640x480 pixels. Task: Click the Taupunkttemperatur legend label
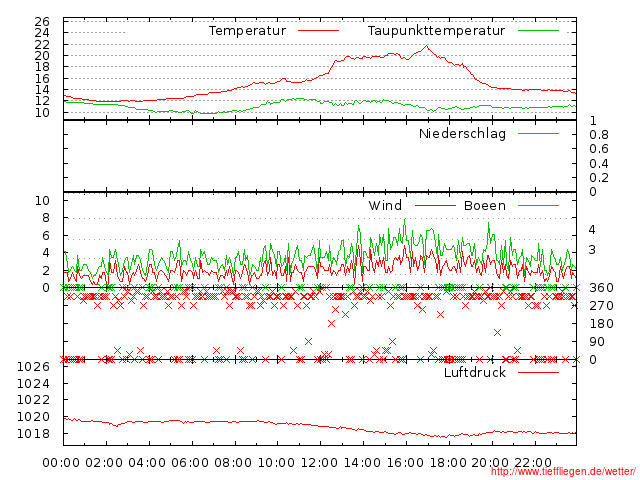point(436,31)
